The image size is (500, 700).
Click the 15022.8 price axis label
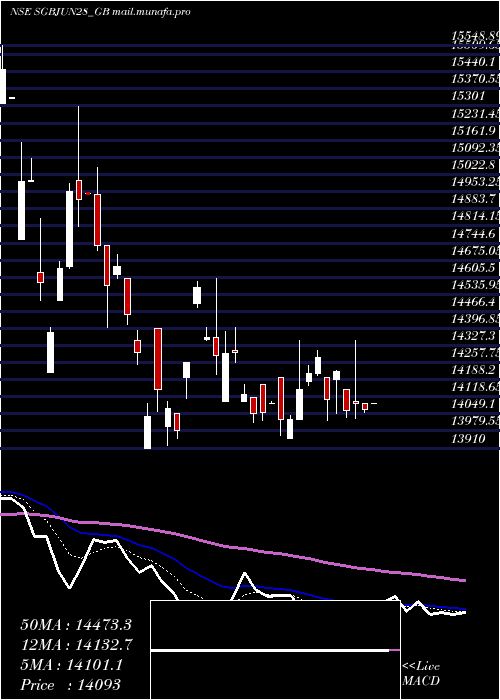click(x=473, y=166)
